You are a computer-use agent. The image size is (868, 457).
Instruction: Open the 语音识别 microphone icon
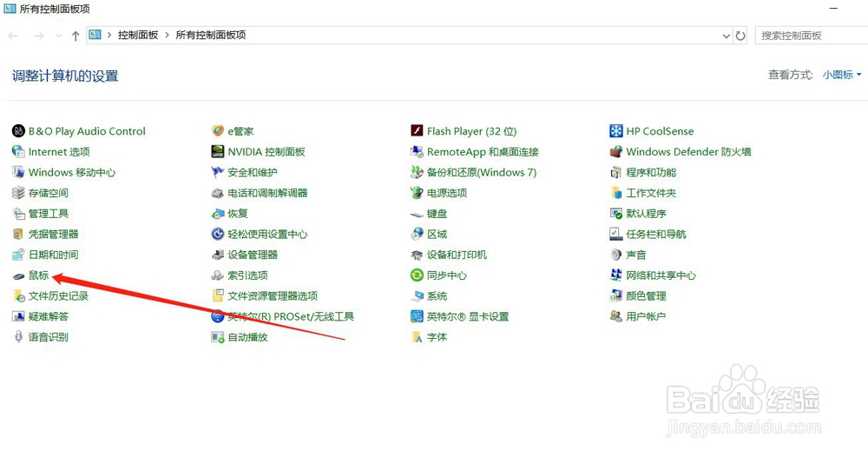18,337
